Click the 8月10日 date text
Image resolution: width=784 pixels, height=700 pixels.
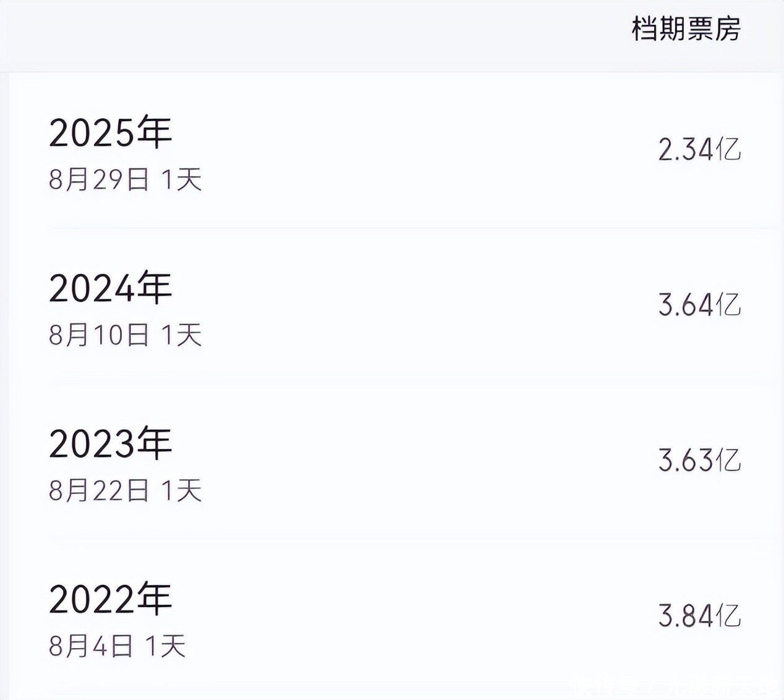coord(99,335)
